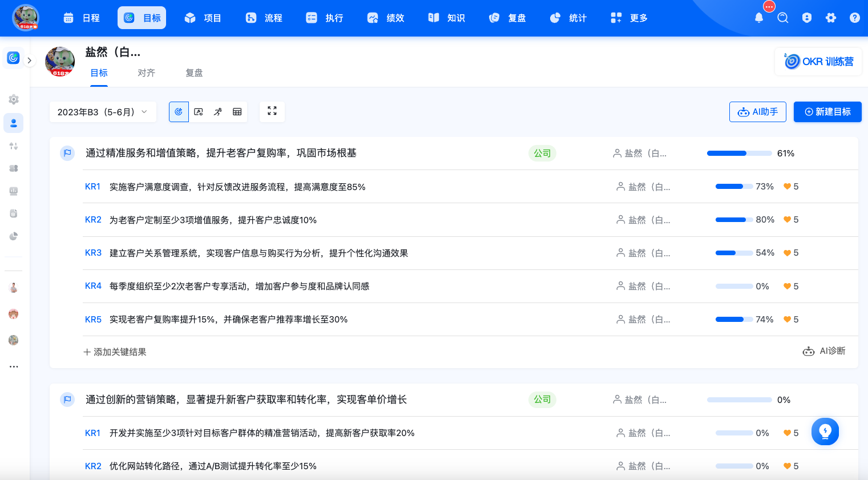Viewport: 868px width, 480px height.
Task: Open the sidebar gear settings icon
Action: pos(14,99)
